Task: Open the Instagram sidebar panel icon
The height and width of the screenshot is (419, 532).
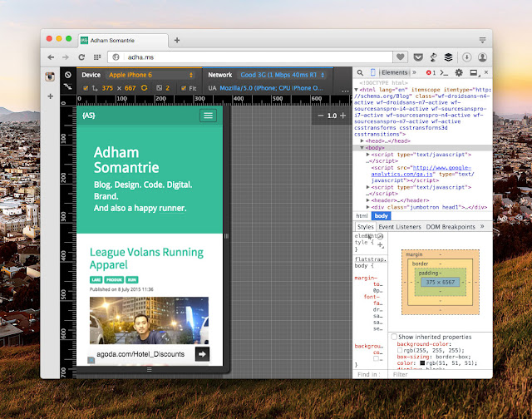Action: click(50, 76)
